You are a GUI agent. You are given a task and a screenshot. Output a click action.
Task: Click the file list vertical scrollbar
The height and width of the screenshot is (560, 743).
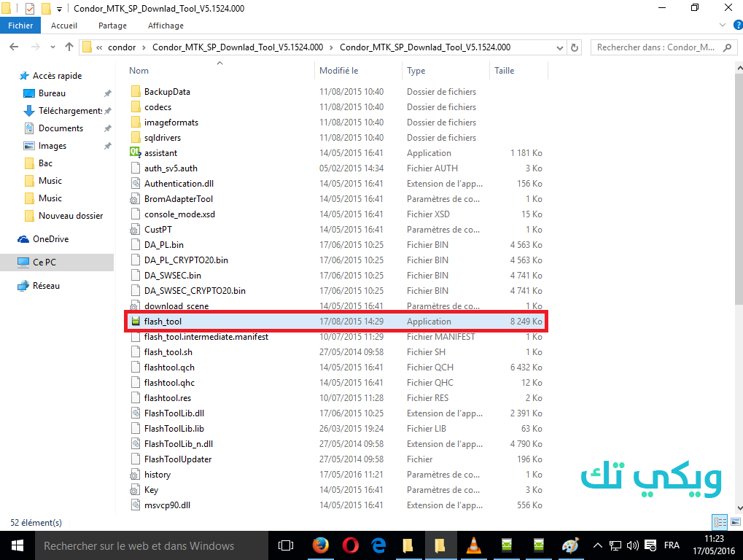pyautogui.click(x=739, y=187)
